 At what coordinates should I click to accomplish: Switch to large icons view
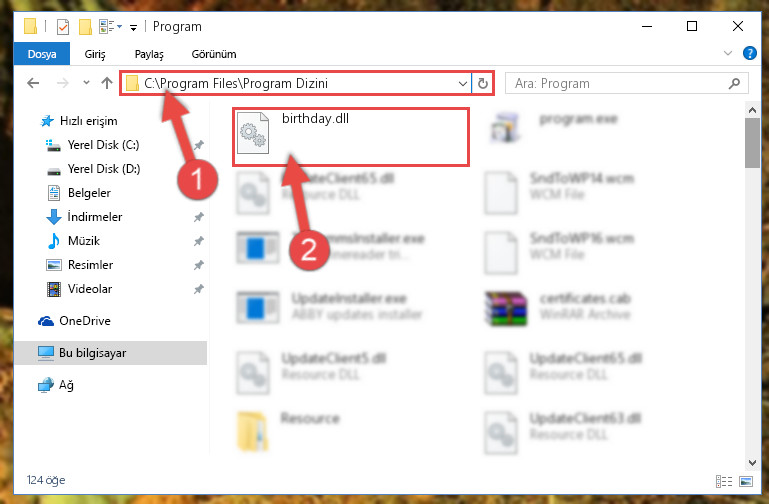746,481
